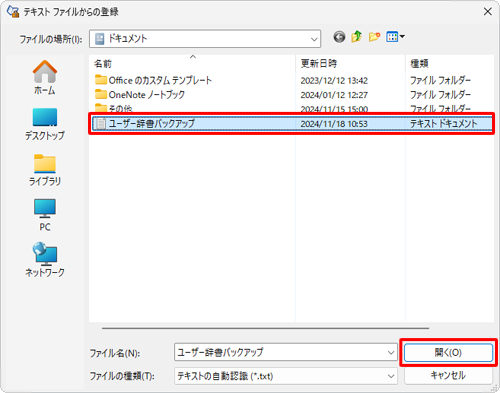The width and height of the screenshot is (500, 393).
Task: Go back with the back arrow icon
Action: [339, 37]
